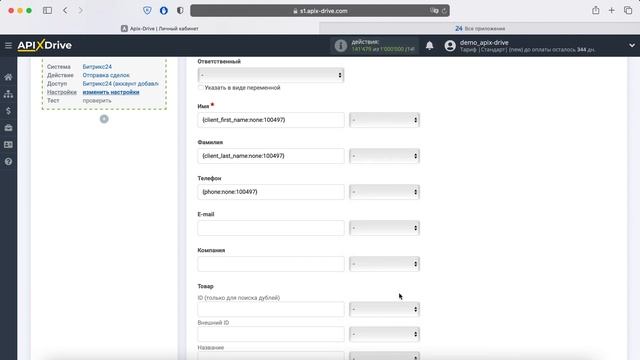Go back with Safari back arrow
Screen dimensions: 640x360
(65, 11)
